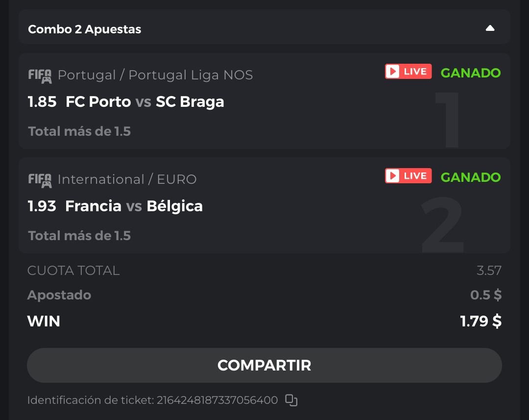Open LIVE badge on Francia vs Bélgica

pos(408,176)
